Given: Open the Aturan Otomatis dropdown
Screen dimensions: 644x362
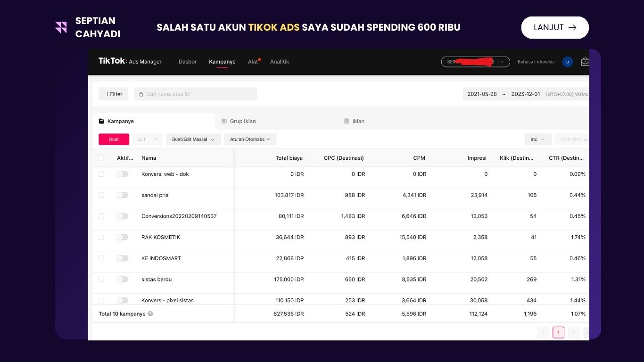Looking at the screenshot, I should [x=250, y=139].
